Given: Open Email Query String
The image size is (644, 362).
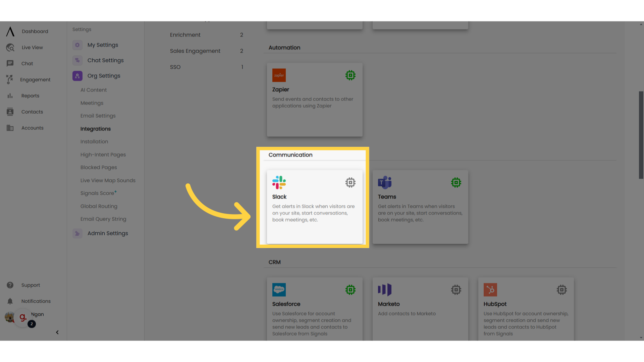Looking at the screenshot, I should pyautogui.click(x=103, y=219).
